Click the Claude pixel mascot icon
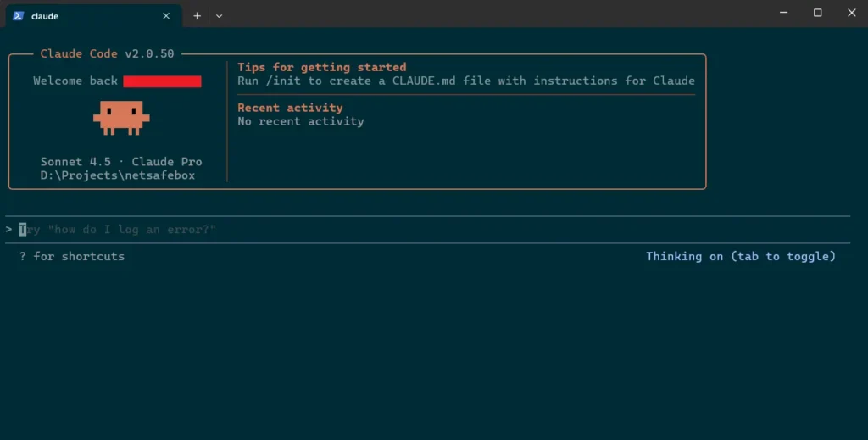 (x=121, y=118)
